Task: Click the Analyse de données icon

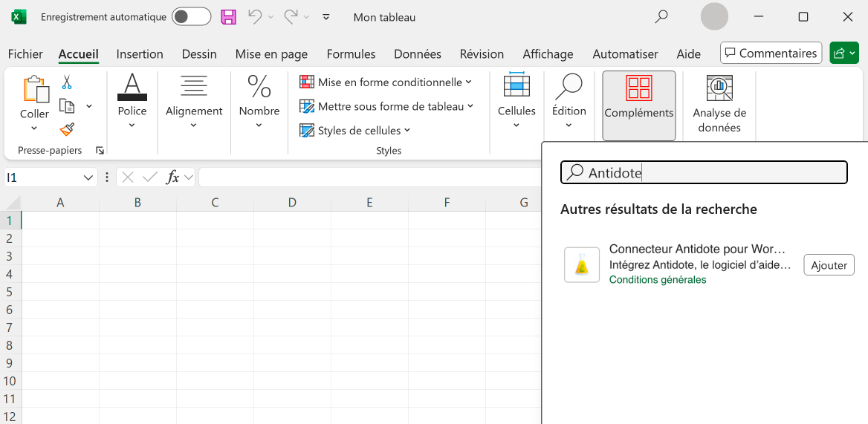Action: (719, 105)
